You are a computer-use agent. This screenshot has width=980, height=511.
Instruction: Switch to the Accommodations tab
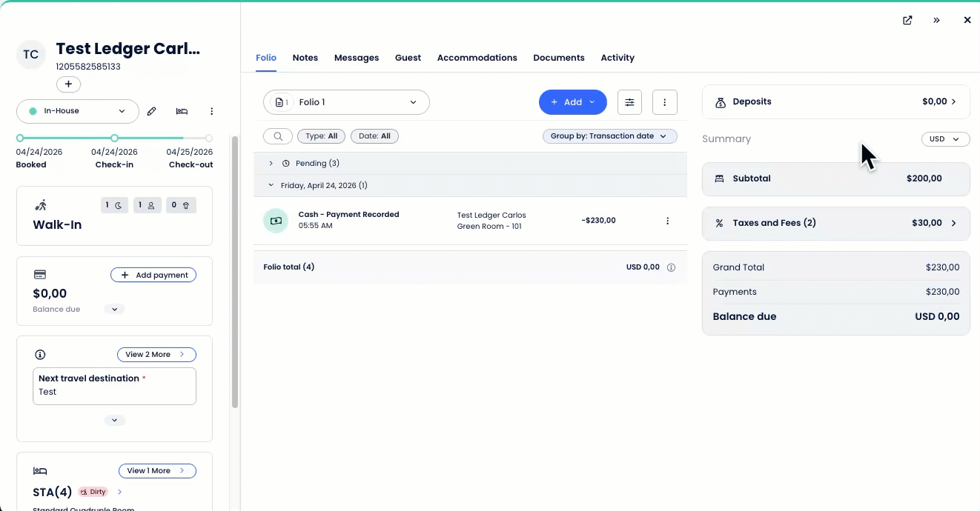coord(477,58)
